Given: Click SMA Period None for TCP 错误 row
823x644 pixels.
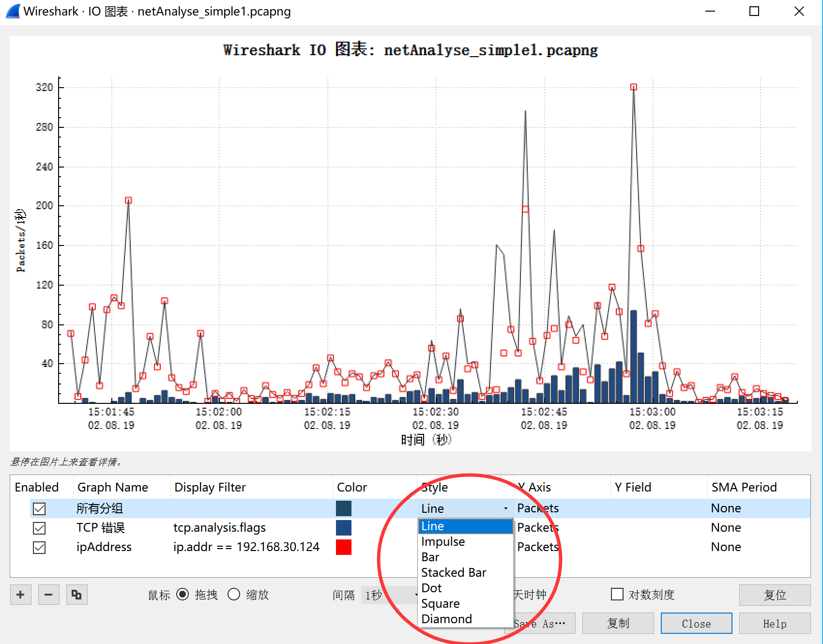Looking at the screenshot, I should click(x=726, y=528).
